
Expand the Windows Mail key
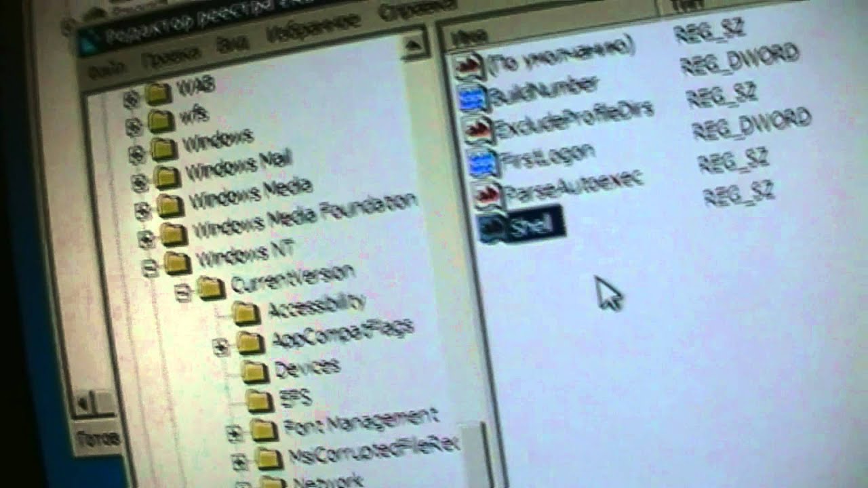coord(140,182)
